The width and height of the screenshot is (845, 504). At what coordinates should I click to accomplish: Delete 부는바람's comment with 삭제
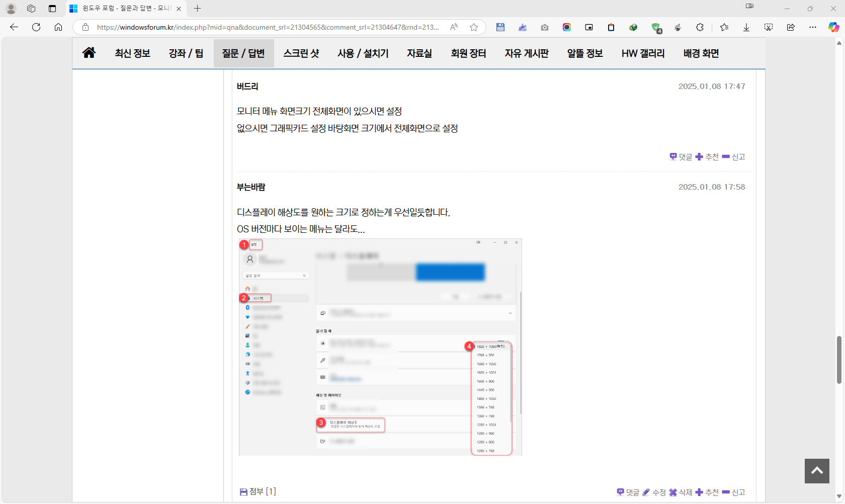(x=681, y=492)
